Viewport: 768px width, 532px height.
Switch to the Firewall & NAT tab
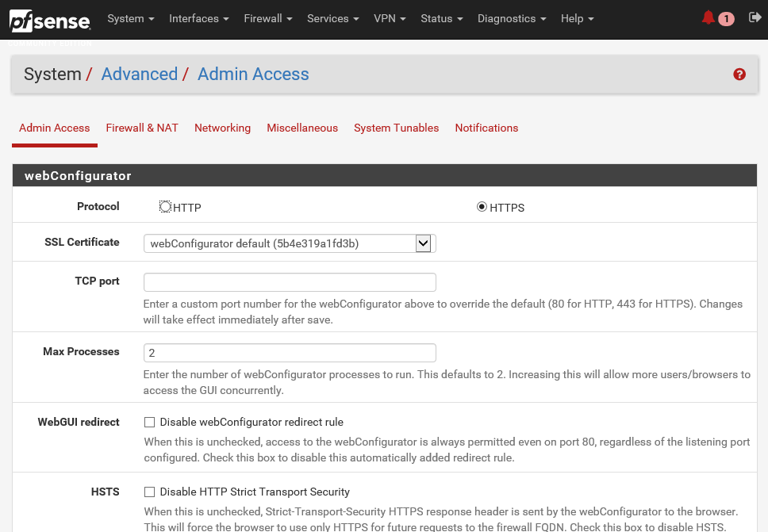pyautogui.click(x=142, y=128)
